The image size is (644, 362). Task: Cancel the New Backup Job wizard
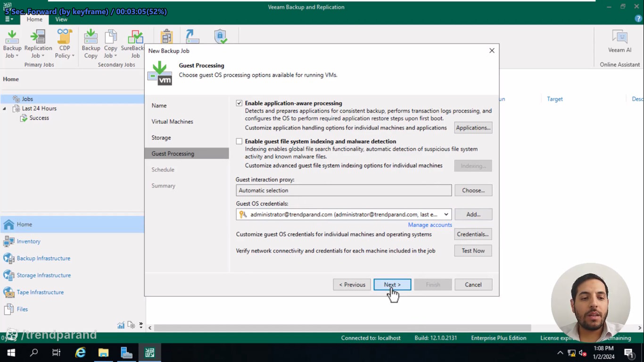tap(473, 285)
